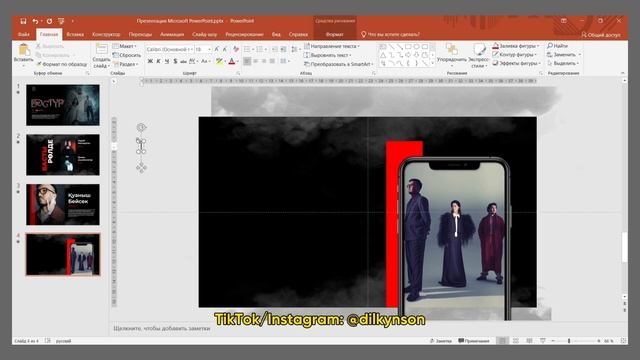Expand Section (Раздел) dropdown
This screenshot has height=360, width=640.
126,64
